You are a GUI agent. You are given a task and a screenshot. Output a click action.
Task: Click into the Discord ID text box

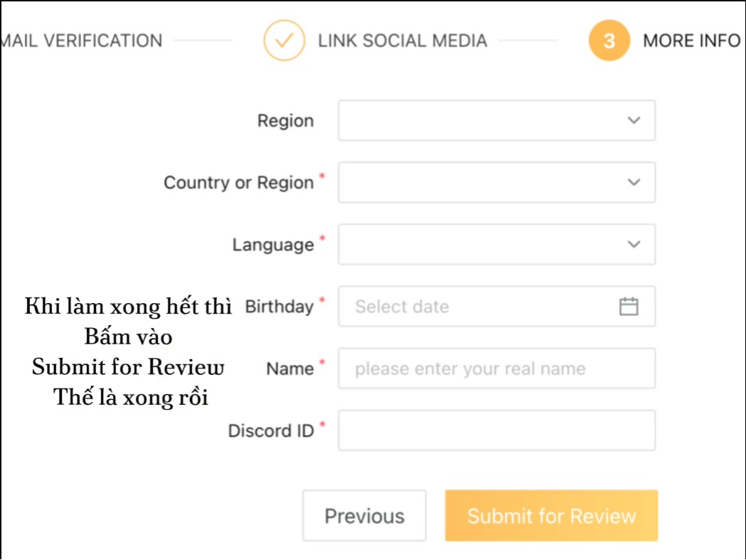point(496,430)
